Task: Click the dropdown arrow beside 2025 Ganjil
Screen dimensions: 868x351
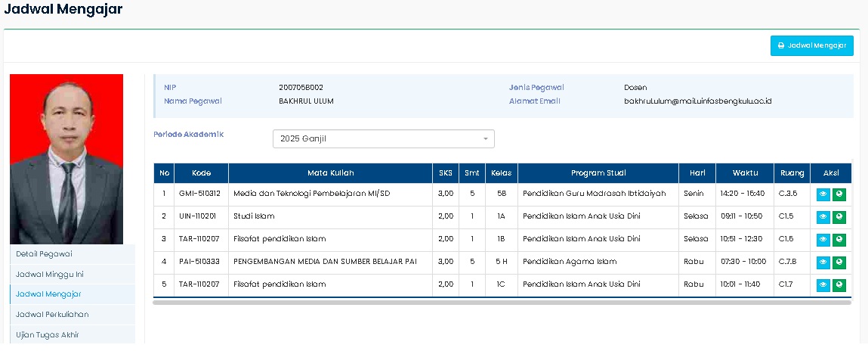Action: click(485, 139)
